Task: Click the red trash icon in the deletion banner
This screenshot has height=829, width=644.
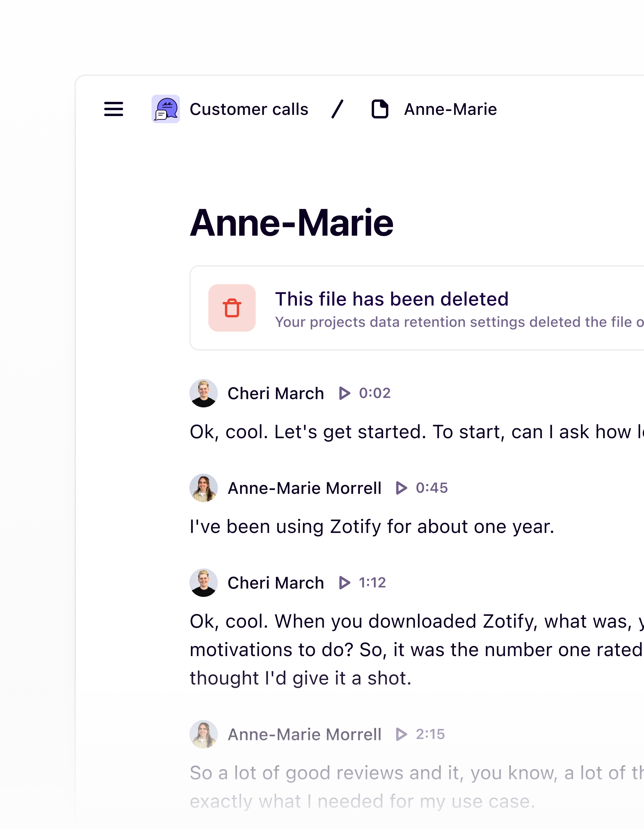Action: pos(232,307)
